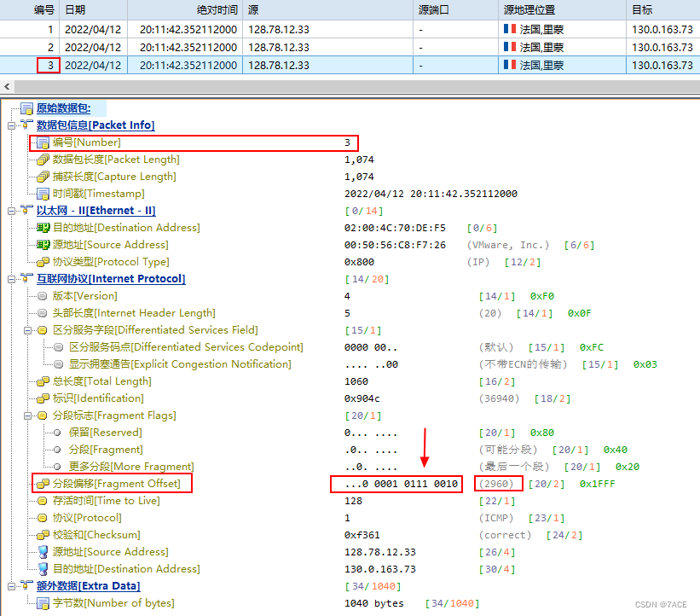Click the IP Source Address computer icon
700x616 pixels.
(x=43, y=552)
